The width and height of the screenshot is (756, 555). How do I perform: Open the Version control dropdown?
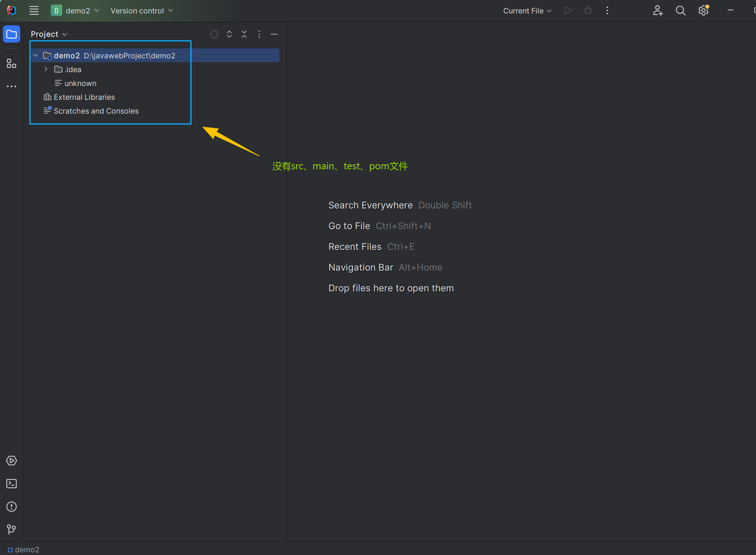(x=141, y=11)
